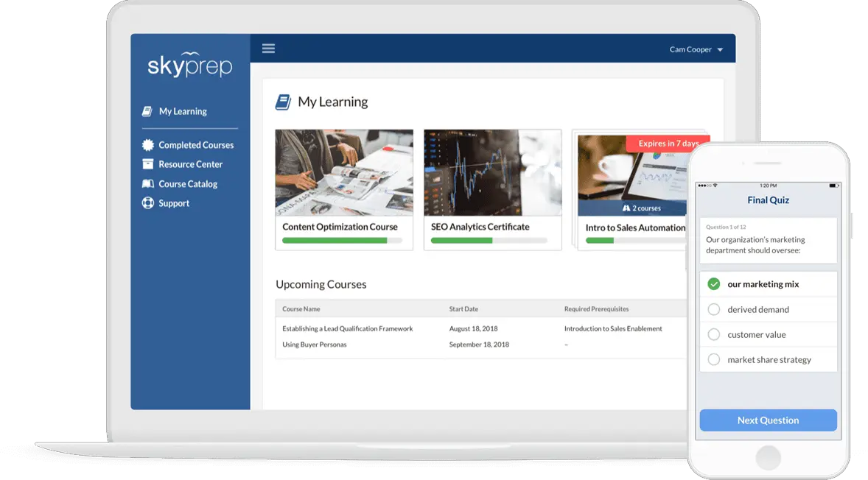Click 'Introduction to Sales Enablement' prerequisite
This screenshot has height=480, width=868.
613,328
